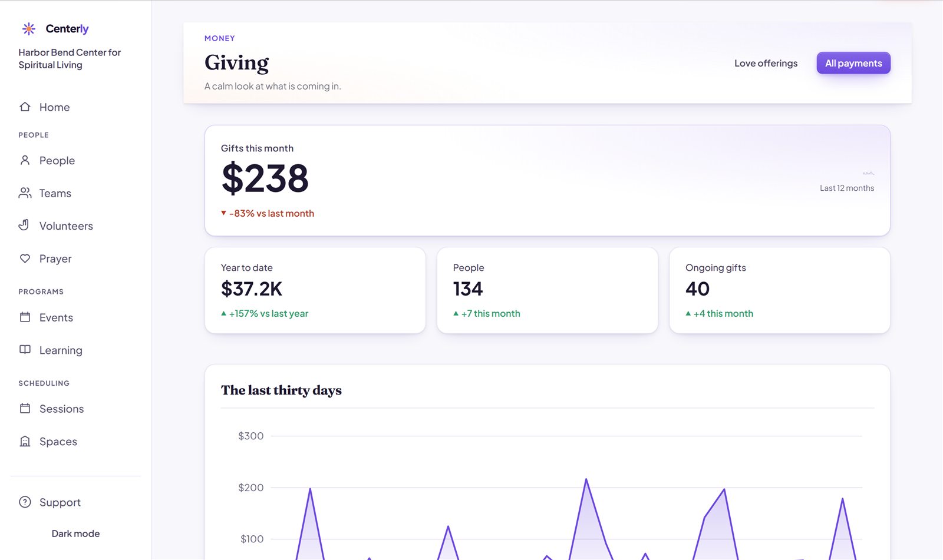Click the organization name Harbor Bend Center
943x560 pixels.
point(70,58)
